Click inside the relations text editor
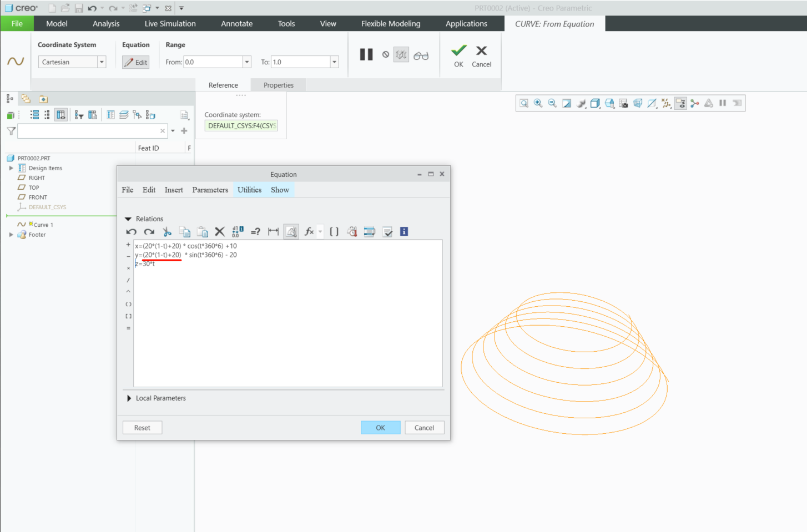Image resolution: width=807 pixels, height=532 pixels. point(288,313)
